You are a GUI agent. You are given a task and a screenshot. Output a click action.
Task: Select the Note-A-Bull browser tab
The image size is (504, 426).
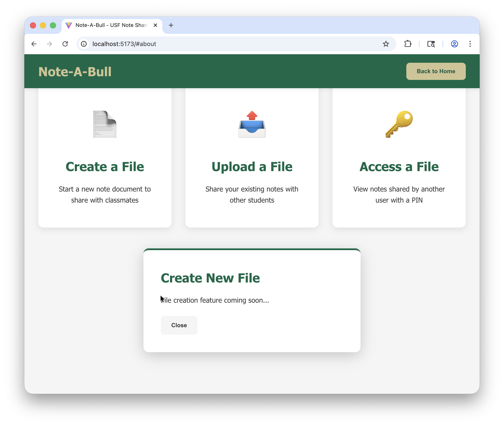[111, 25]
